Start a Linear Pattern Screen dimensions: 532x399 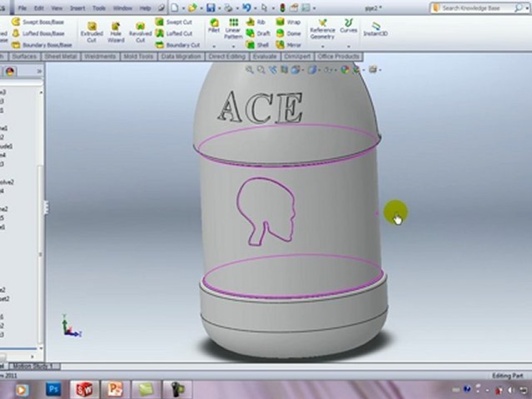[233, 28]
